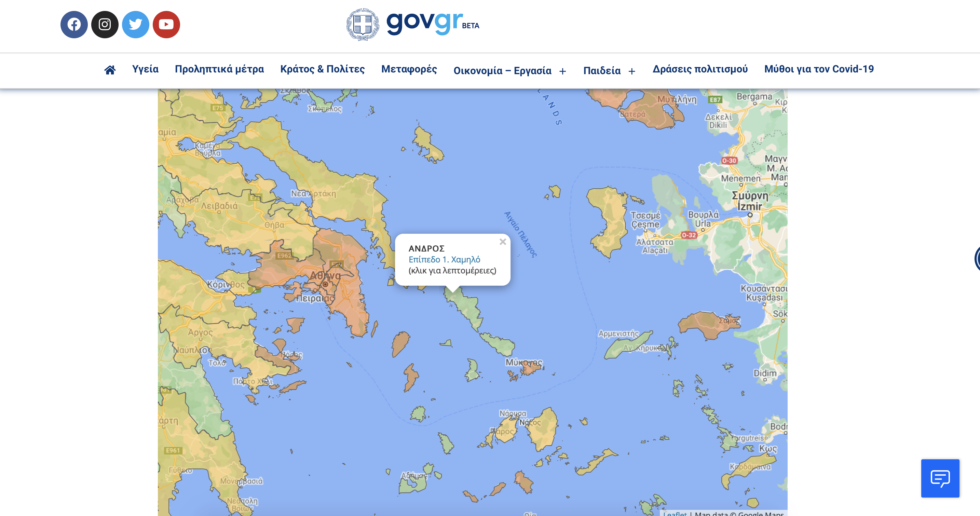
Task: Open Μύθοι για τον Covid-19 page
Action: point(819,69)
